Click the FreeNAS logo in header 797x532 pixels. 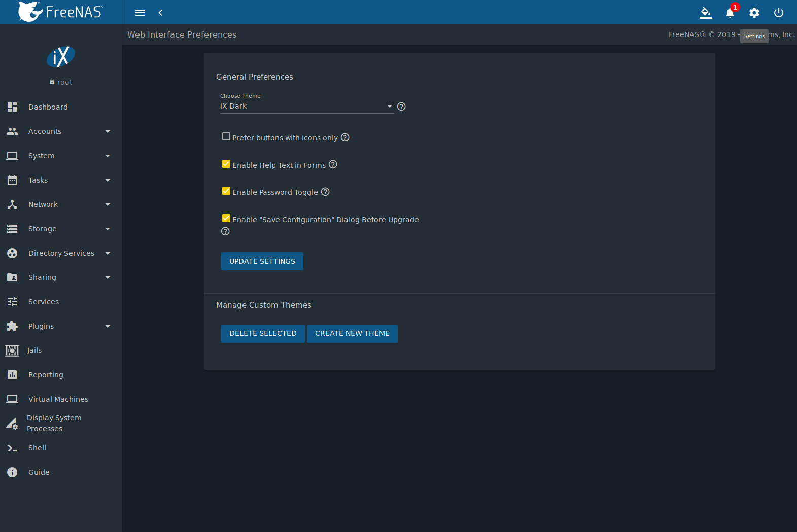click(60, 12)
